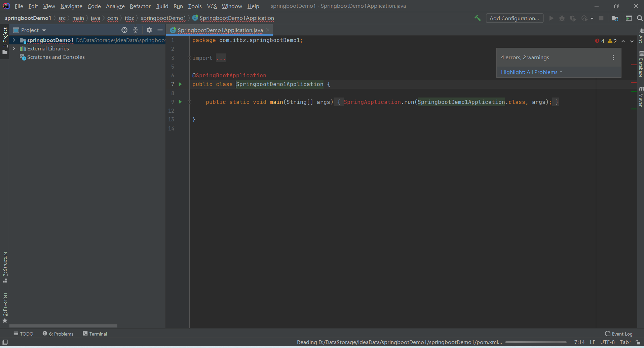Toggle fold marker on main method line 9
This screenshot has height=348, width=644.
pyautogui.click(x=189, y=102)
